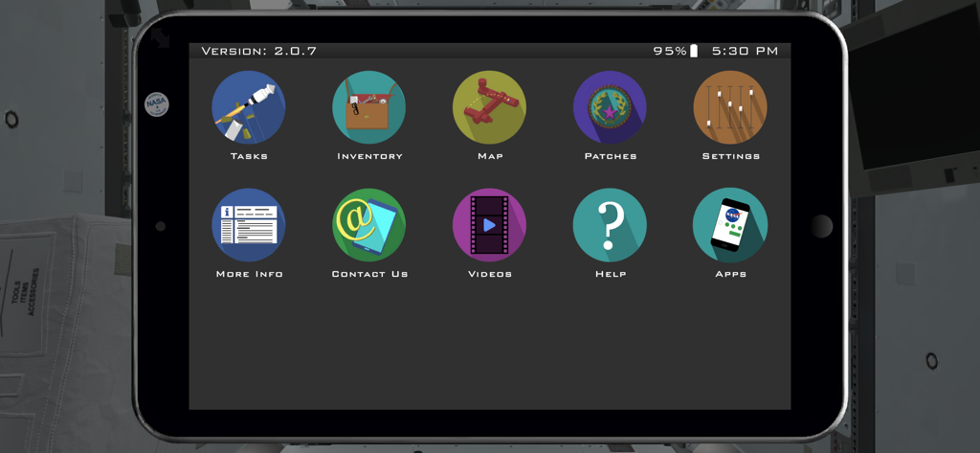Open the Apps phone icon
The height and width of the screenshot is (453, 980).
coord(730,225)
